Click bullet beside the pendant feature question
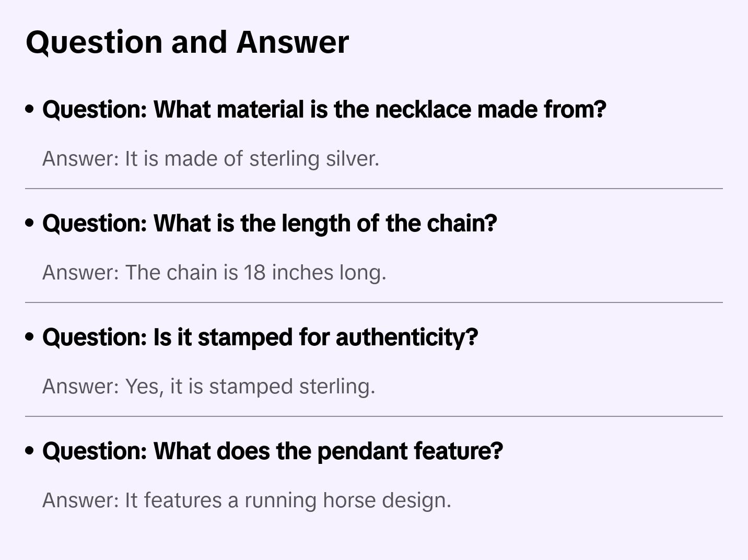This screenshot has width=748, height=560. 30,451
